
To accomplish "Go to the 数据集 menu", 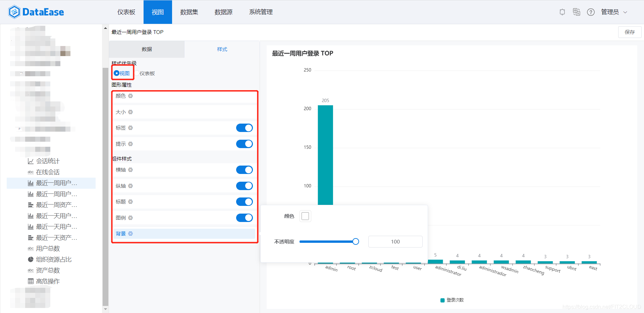I will coord(189,12).
